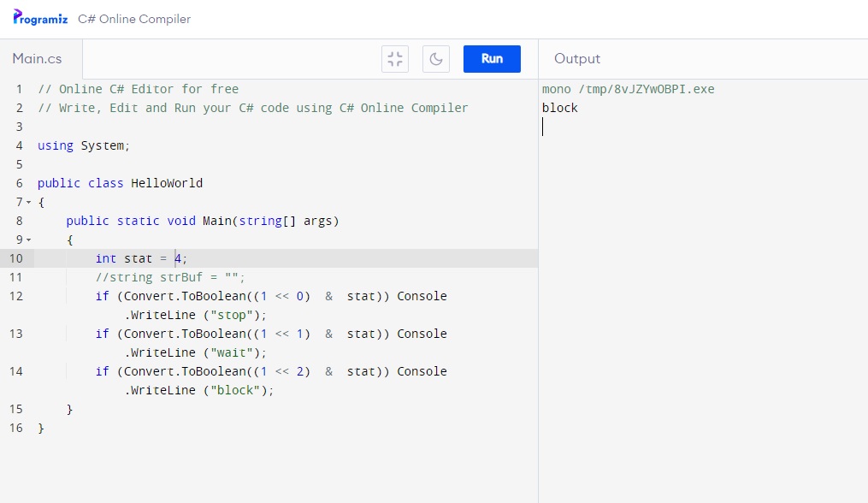Switch to dark mode with moon icon
This screenshot has width=868, height=503.
click(x=435, y=59)
